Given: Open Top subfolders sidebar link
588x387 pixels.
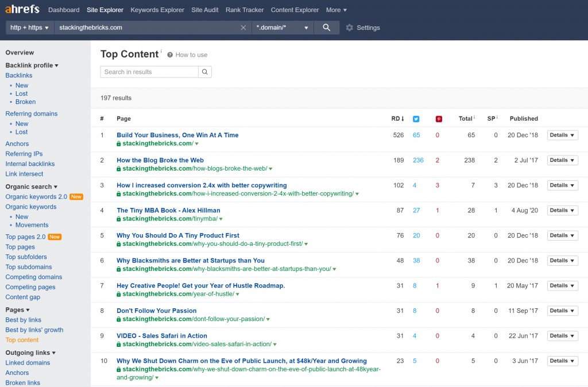Looking at the screenshot, I should 26,257.
